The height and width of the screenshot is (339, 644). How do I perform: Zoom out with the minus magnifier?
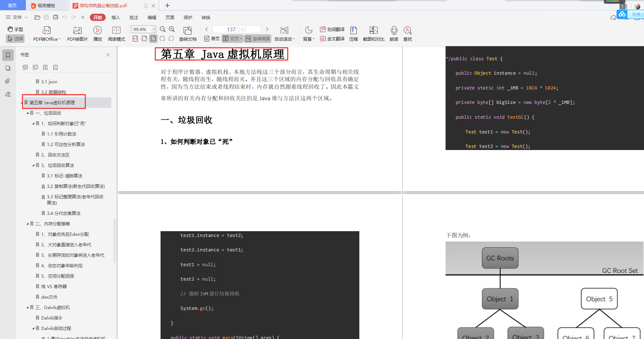tap(163, 29)
